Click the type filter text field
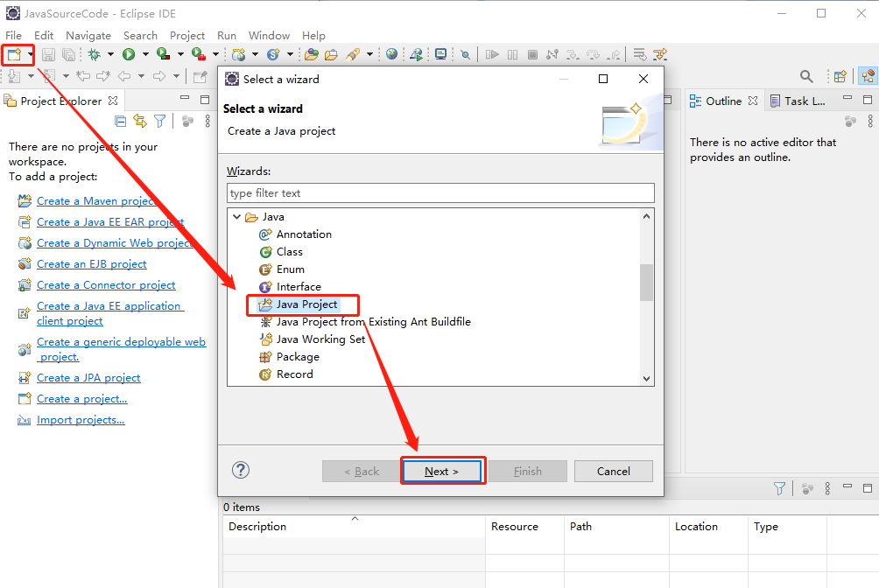This screenshot has height=588, width=879. 440,192
